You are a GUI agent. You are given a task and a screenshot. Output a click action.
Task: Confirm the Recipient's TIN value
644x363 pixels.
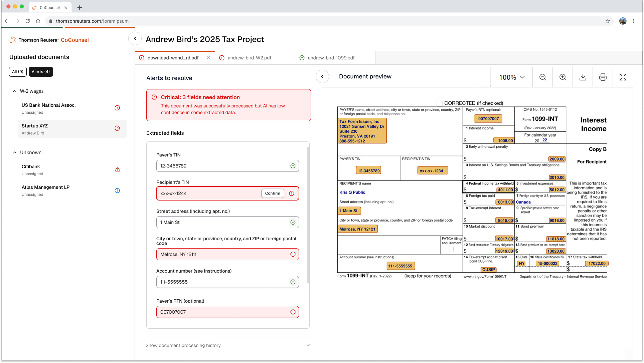pyautogui.click(x=272, y=193)
